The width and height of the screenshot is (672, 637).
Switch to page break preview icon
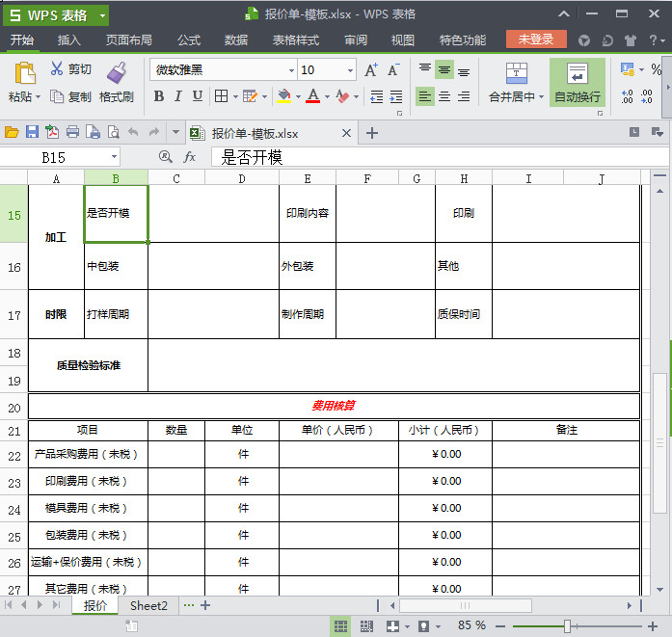point(366,626)
